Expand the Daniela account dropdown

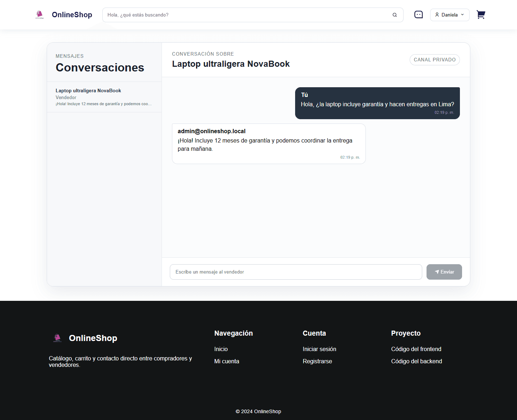click(x=450, y=15)
